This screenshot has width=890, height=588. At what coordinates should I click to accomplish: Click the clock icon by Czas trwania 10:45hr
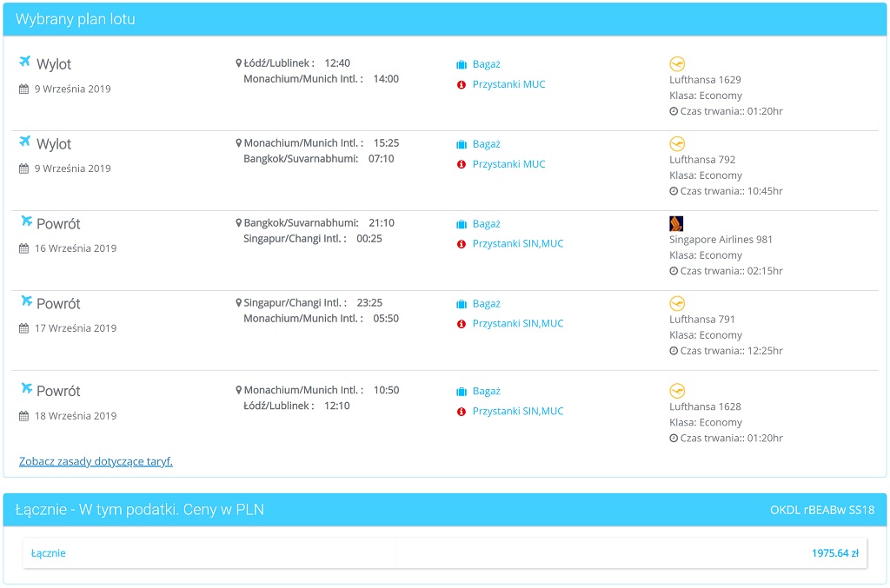[x=674, y=191]
